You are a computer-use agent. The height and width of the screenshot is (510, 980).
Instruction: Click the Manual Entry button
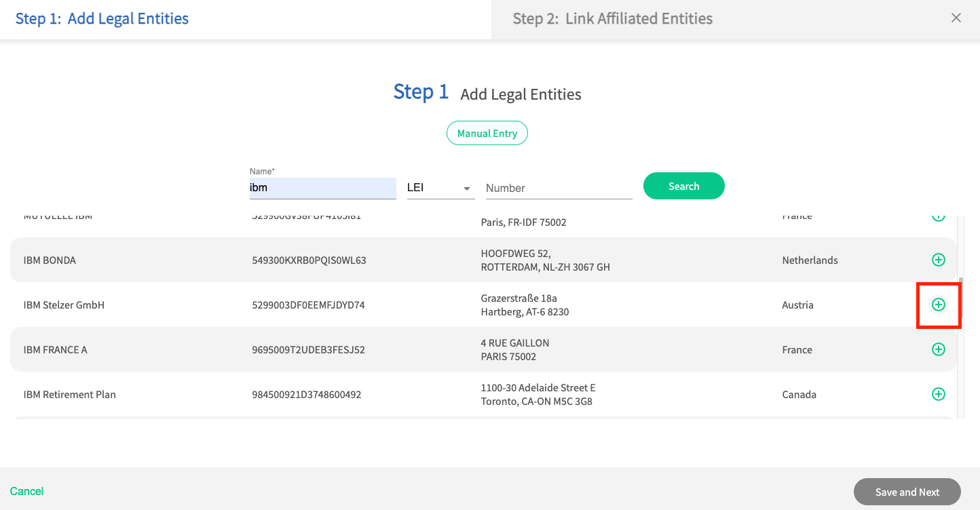487,134
